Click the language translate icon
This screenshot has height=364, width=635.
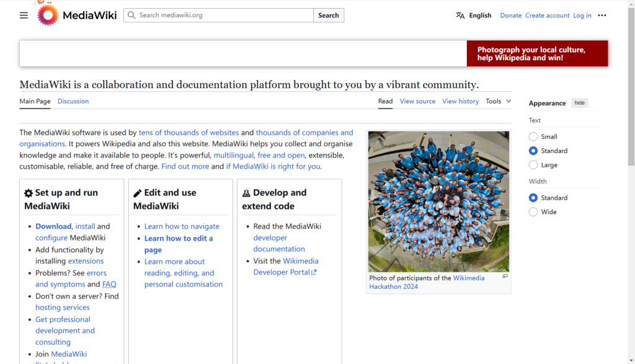[460, 16]
